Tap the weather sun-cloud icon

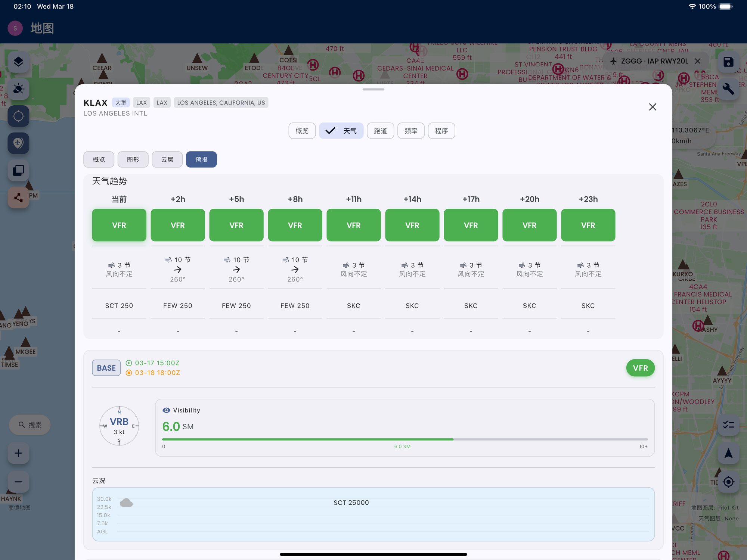[18, 89]
